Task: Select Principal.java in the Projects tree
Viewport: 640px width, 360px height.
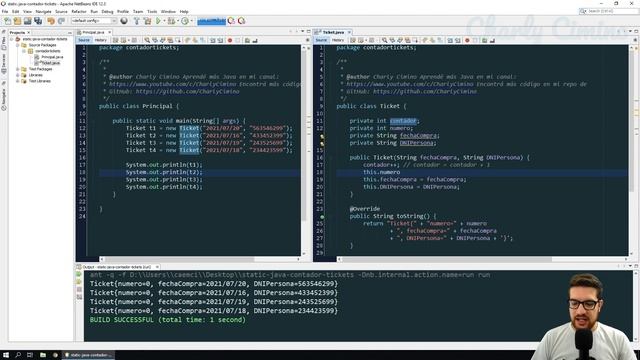Action: click(52, 57)
